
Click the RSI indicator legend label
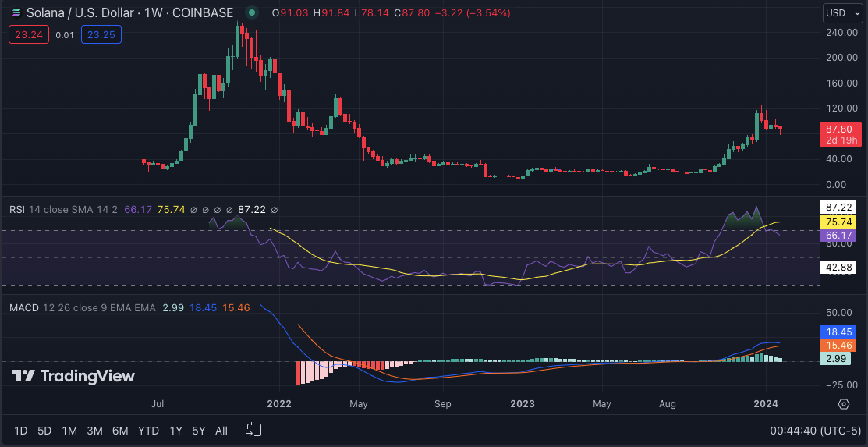[x=16, y=210]
